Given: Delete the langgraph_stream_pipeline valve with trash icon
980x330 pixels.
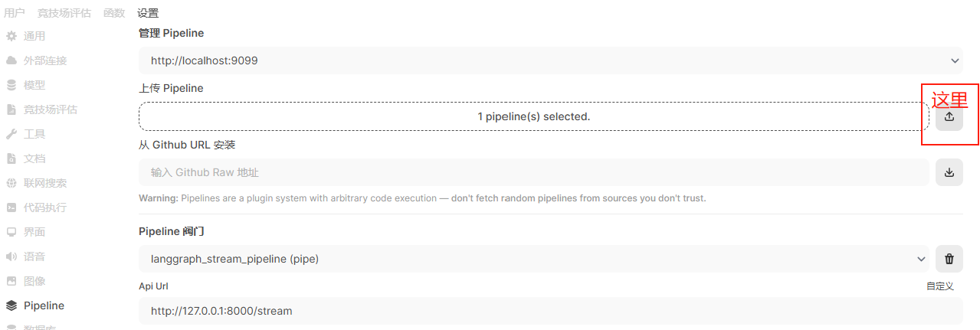Looking at the screenshot, I should pyautogui.click(x=949, y=259).
